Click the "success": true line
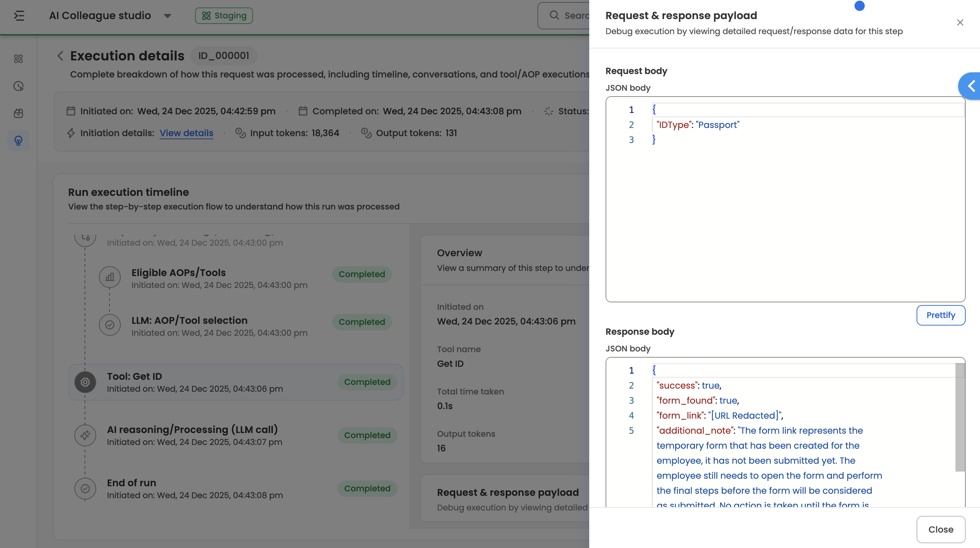 [688, 385]
